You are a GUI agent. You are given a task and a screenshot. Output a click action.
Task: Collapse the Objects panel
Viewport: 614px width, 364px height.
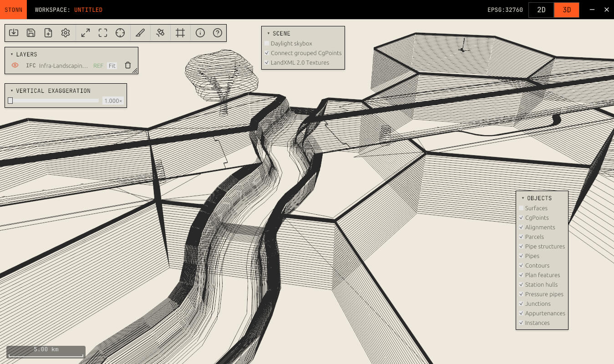point(523,198)
